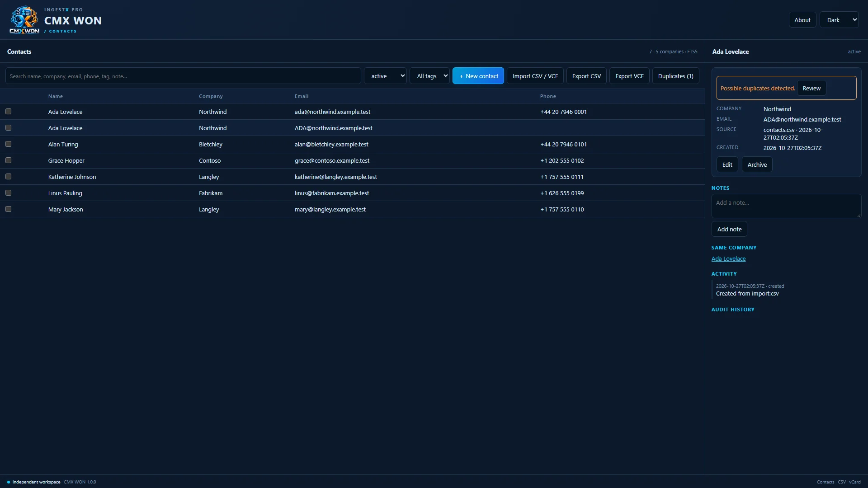Open the active status filter dropdown
The image size is (868, 488).
point(385,76)
